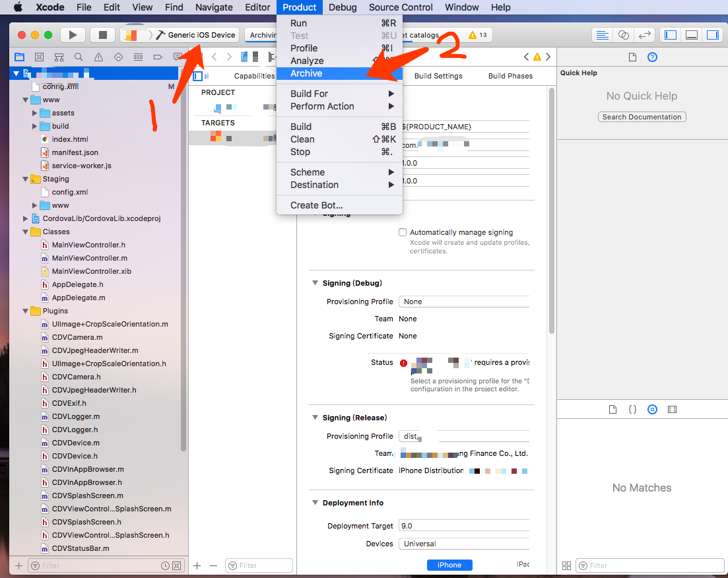The width and height of the screenshot is (728, 578).
Task: Add a new target with plus button
Action: click(197, 565)
